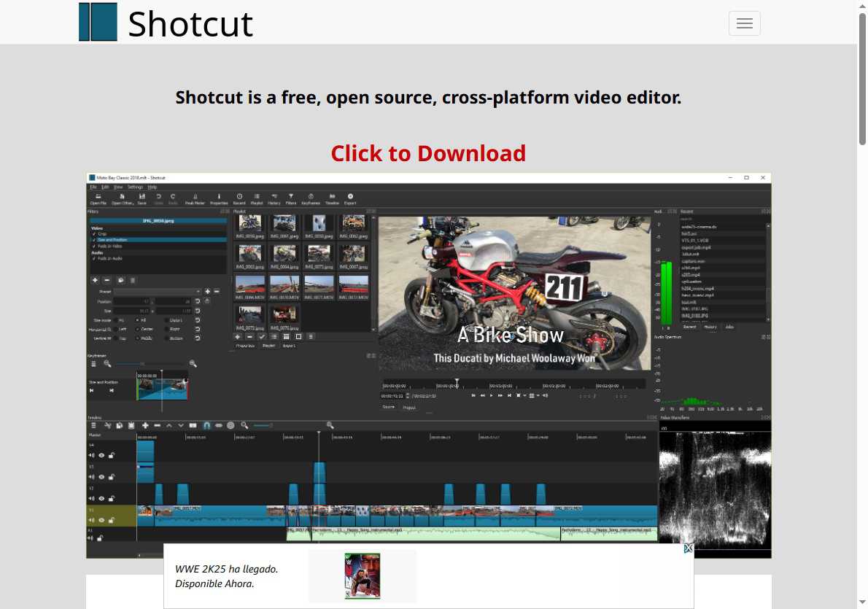The image size is (868, 609).
Task: Click the History toolbar icon
Action: pyautogui.click(x=274, y=199)
